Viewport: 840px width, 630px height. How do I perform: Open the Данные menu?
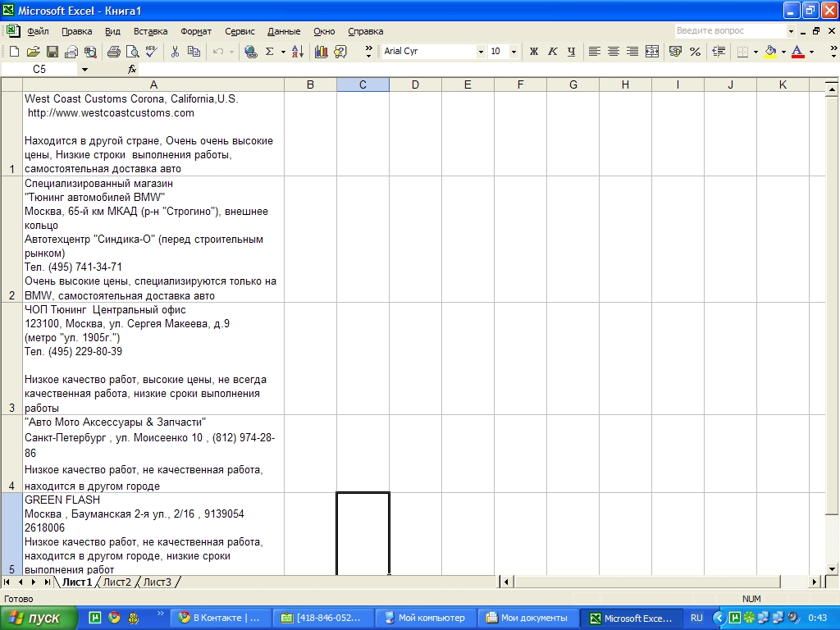(x=284, y=31)
